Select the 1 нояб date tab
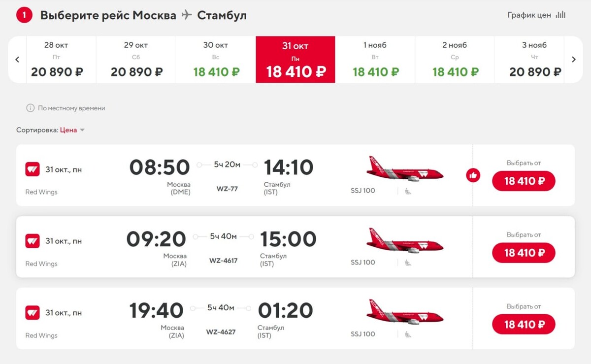This screenshot has width=591, height=364. click(375, 60)
